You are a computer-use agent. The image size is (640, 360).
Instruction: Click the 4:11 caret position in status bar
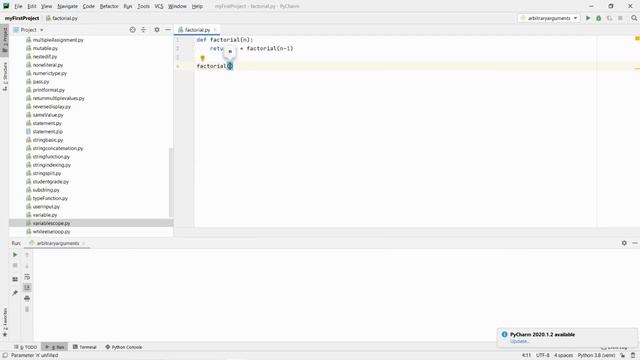click(527, 356)
